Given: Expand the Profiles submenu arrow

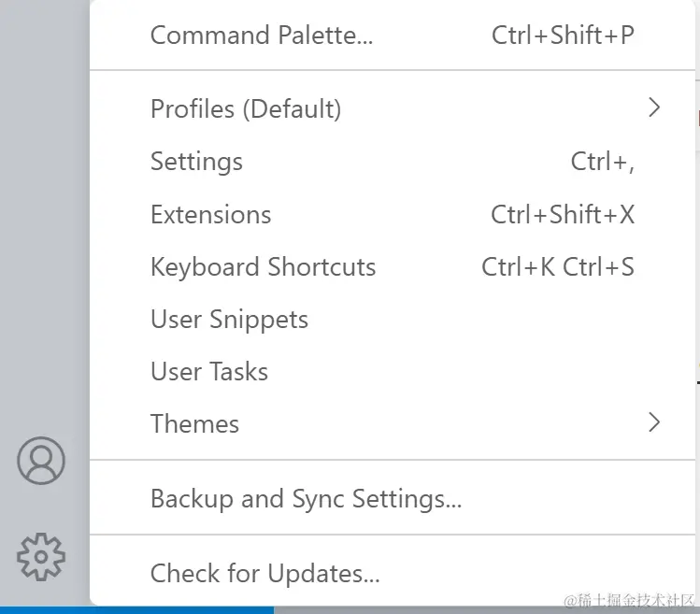Looking at the screenshot, I should pyautogui.click(x=654, y=108).
